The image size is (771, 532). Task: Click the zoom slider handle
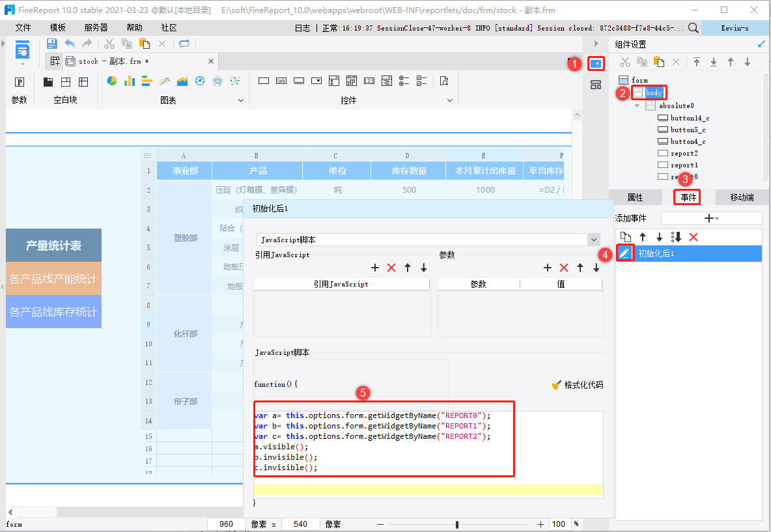(x=458, y=524)
